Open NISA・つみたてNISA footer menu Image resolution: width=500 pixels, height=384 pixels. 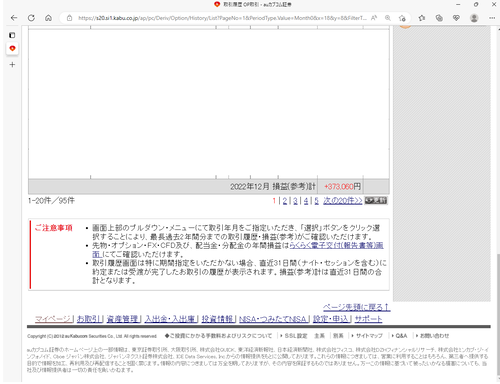(x=273, y=319)
